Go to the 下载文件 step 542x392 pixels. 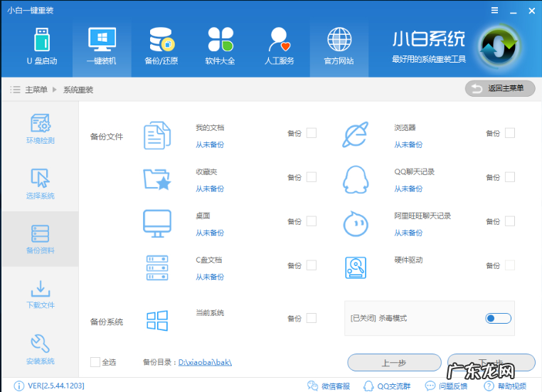tap(41, 294)
